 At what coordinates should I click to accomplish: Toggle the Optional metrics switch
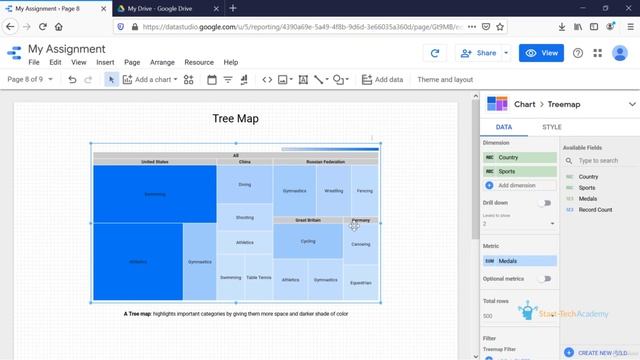[545, 279]
